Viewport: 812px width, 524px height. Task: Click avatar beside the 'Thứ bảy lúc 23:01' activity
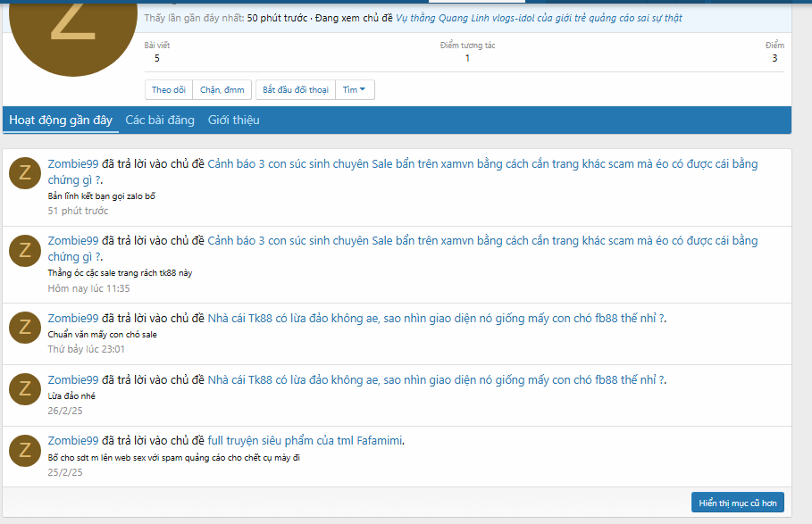click(x=25, y=327)
